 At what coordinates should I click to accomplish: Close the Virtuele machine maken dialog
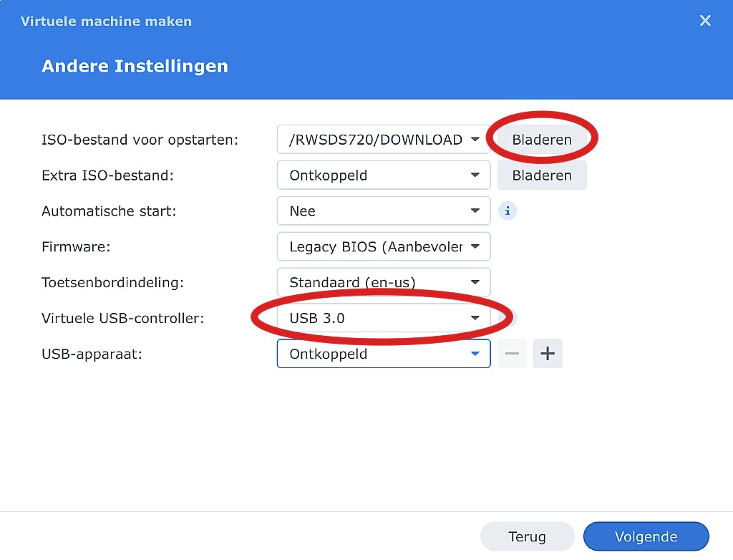click(705, 21)
